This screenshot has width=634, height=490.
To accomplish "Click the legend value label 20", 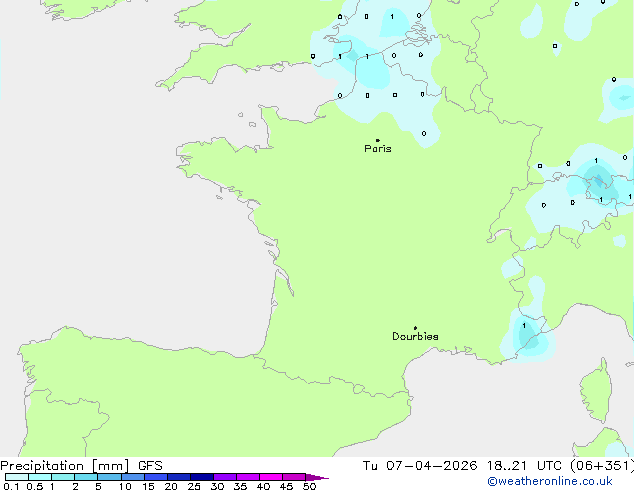I will coord(171,486).
